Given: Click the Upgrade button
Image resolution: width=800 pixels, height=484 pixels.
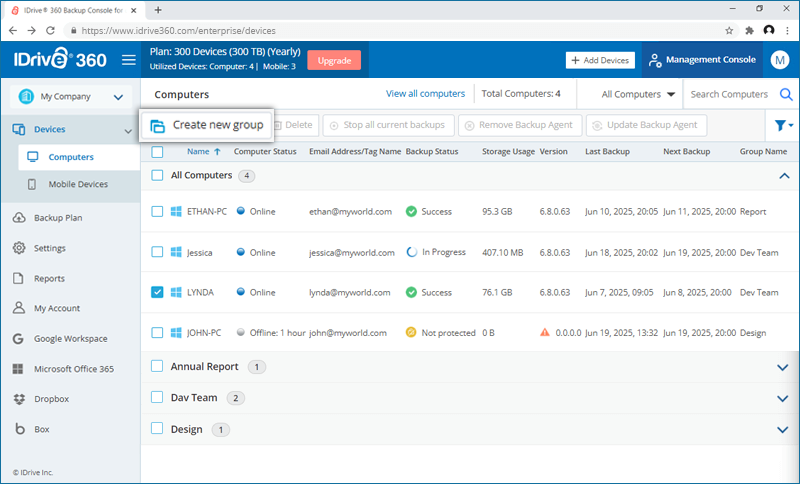Looking at the screenshot, I should click(333, 60).
